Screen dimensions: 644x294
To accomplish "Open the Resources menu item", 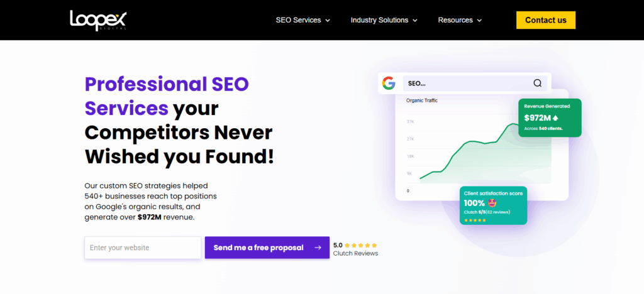I will pos(455,20).
